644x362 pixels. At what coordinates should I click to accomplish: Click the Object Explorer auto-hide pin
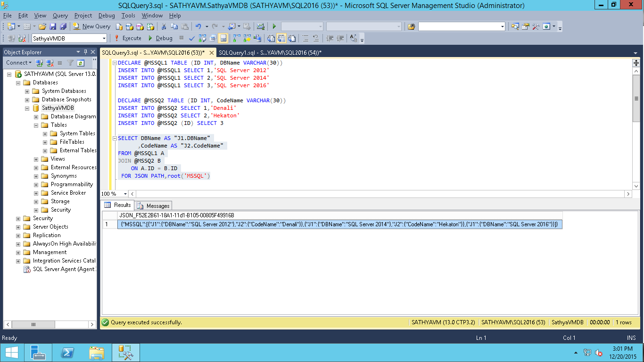click(85, 52)
